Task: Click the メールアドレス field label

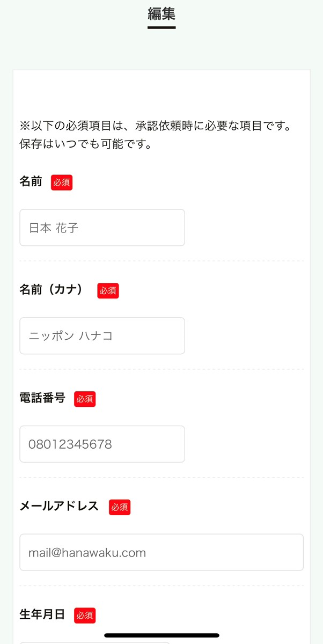Action: [x=59, y=507]
